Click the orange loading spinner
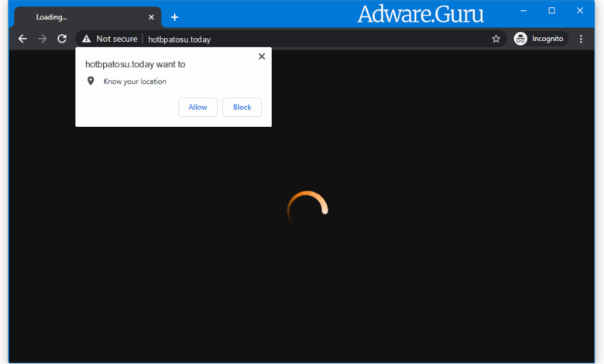The image size is (604, 364). [307, 209]
